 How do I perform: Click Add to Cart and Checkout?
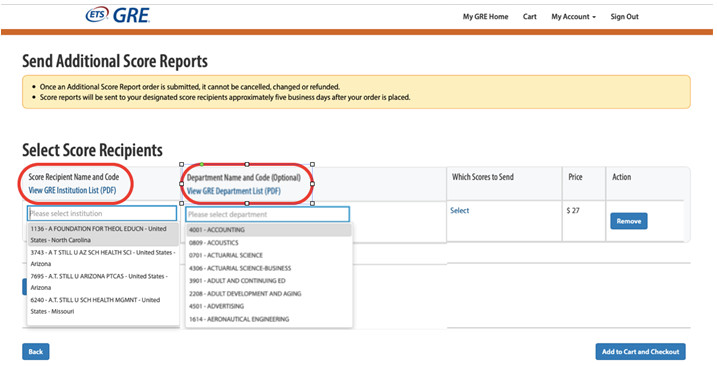pos(640,352)
